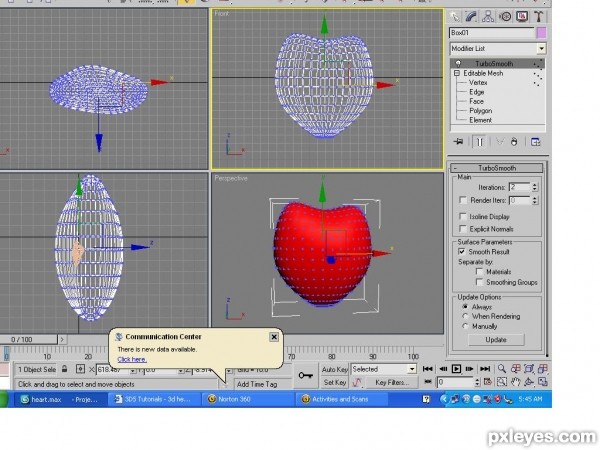Click the Pin Stack icon
This screenshot has width=600, height=450.
click(x=458, y=142)
